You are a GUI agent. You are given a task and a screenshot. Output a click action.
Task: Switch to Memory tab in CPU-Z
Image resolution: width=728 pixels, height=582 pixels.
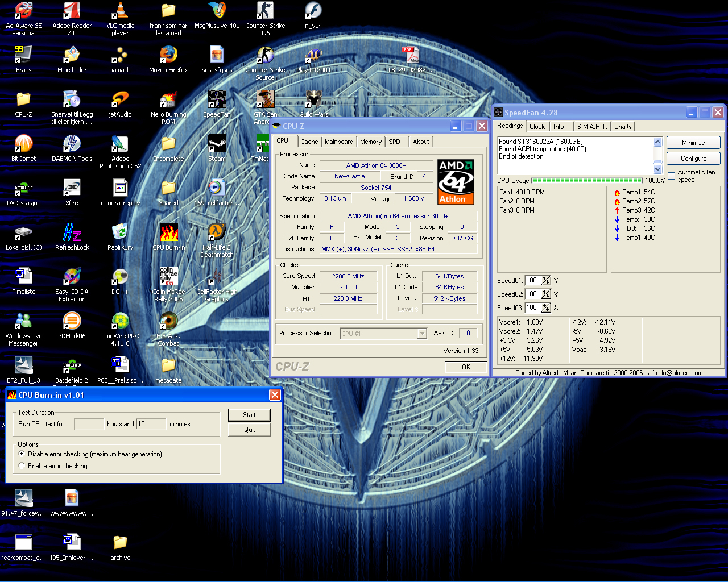pyautogui.click(x=371, y=142)
